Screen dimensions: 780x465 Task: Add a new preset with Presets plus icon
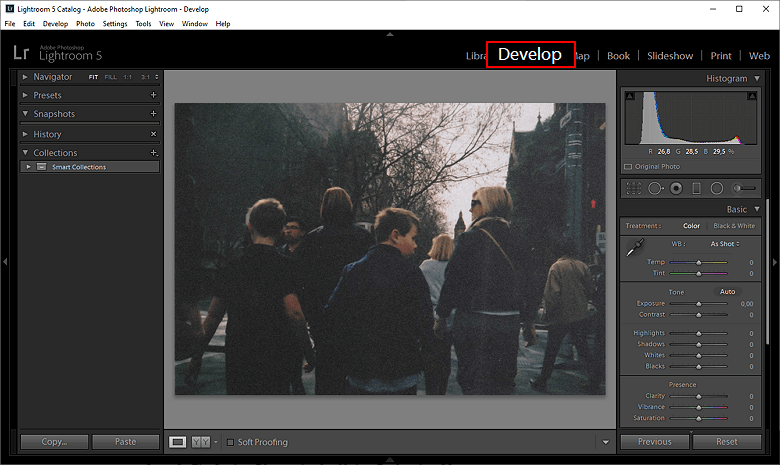tap(153, 95)
